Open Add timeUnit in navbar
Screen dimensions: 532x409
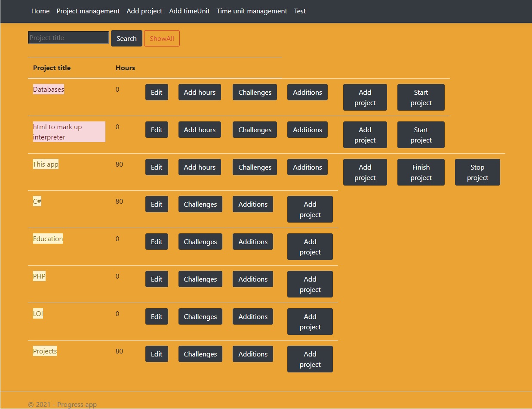coord(189,11)
